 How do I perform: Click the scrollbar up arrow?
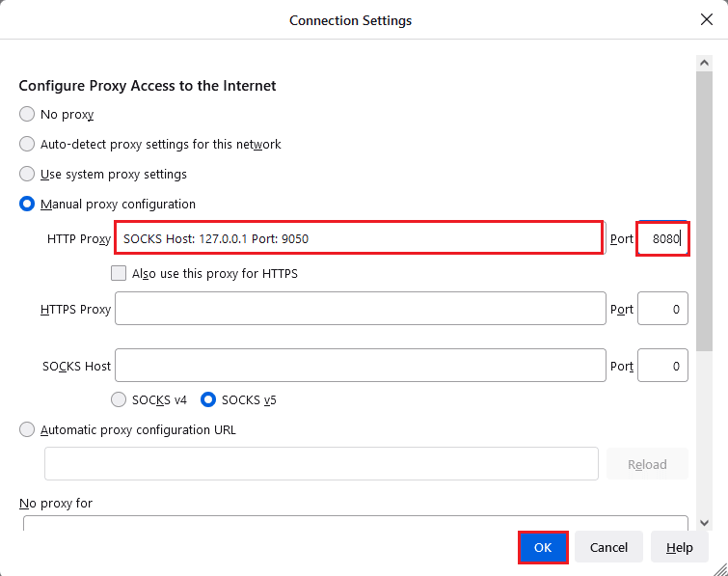pyautogui.click(x=704, y=63)
